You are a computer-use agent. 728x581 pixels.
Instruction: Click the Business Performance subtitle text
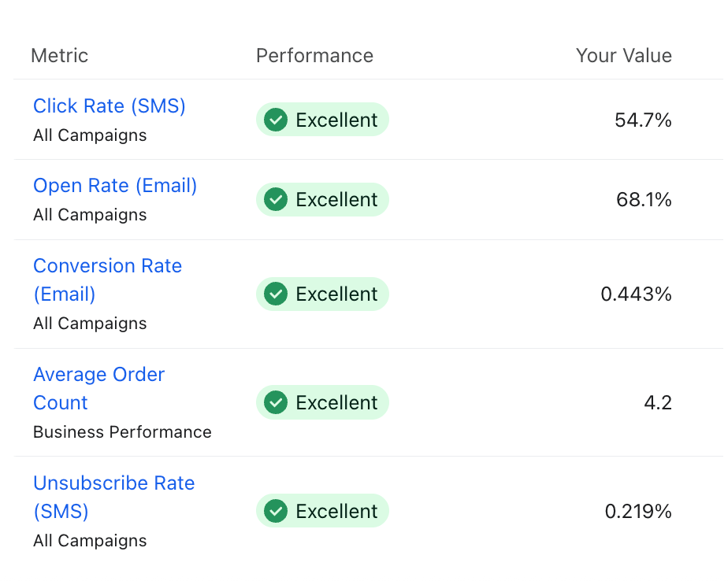(x=122, y=432)
